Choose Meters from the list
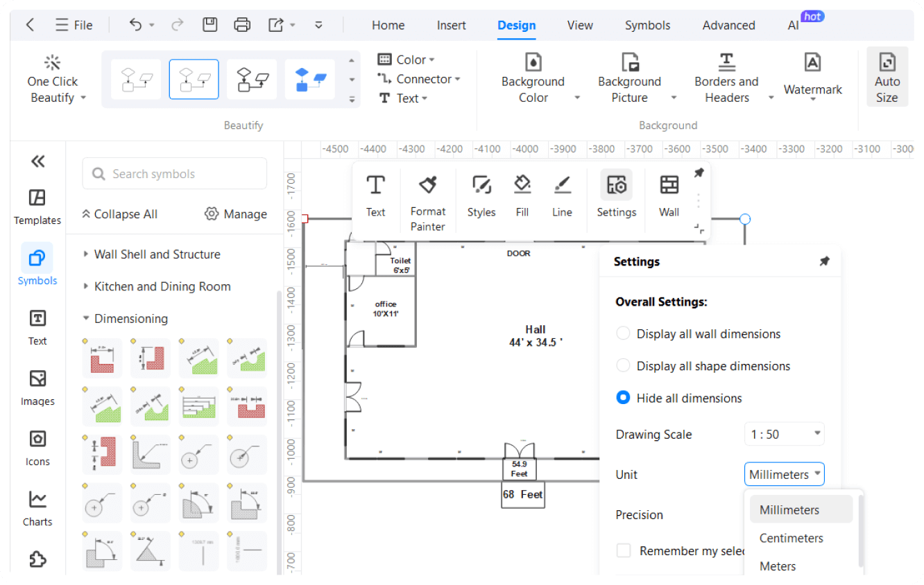This screenshot has height=585, width=924. tap(801, 566)
